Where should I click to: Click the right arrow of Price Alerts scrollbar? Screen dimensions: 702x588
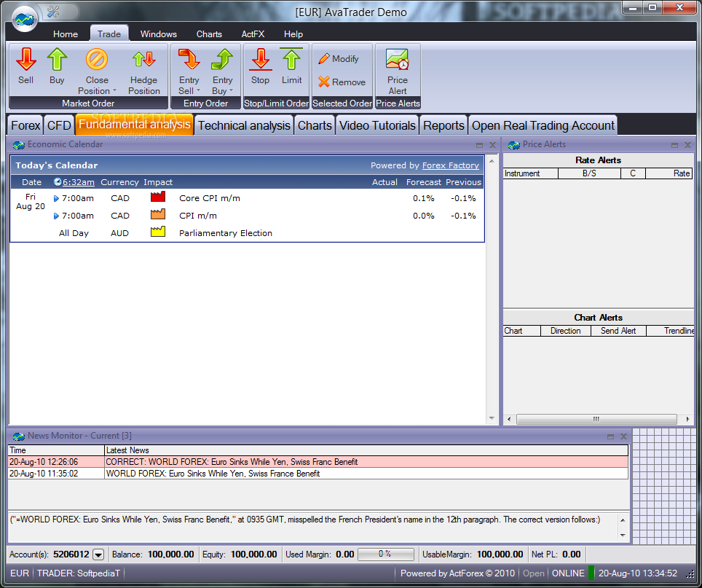(687, 419)
